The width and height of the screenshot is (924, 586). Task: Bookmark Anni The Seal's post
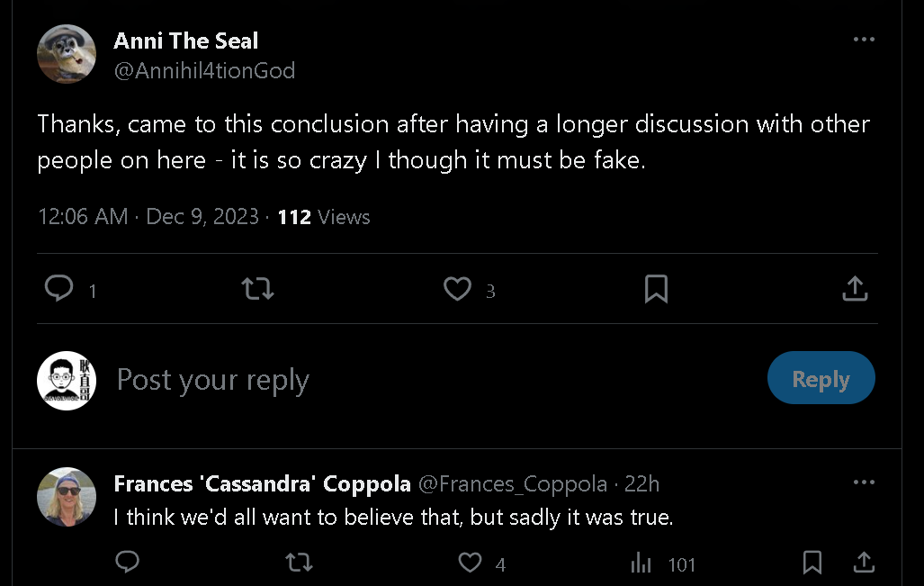pyautogui.click(x=656, y=289)
